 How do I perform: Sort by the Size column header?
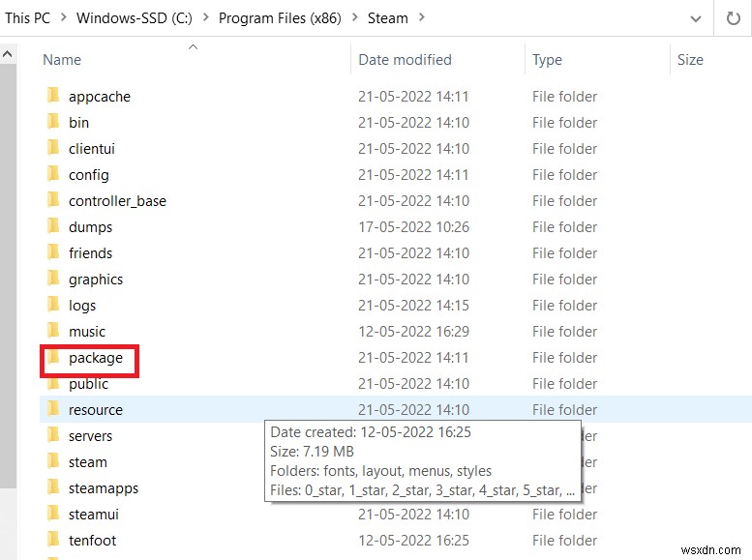click(690, 60)
